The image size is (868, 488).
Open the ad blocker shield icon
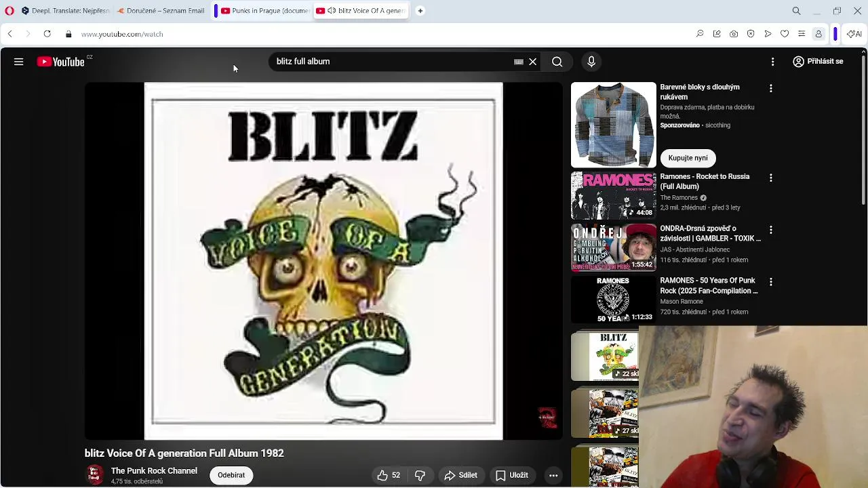751,34
